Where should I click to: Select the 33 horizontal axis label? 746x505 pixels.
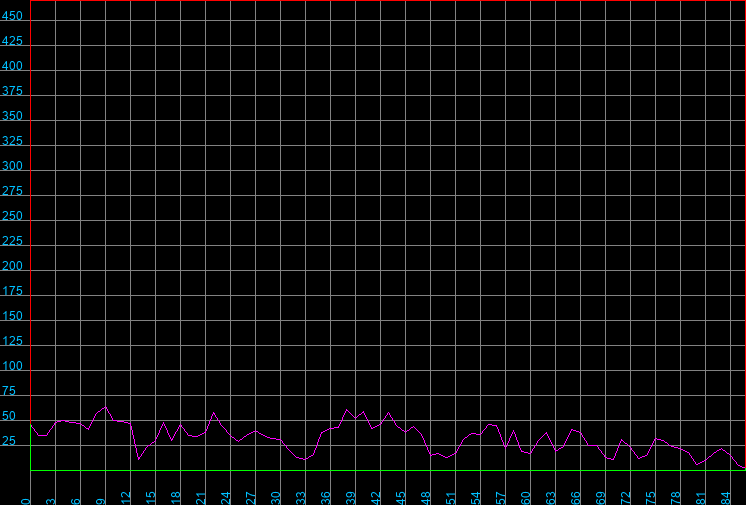point(301,498)
